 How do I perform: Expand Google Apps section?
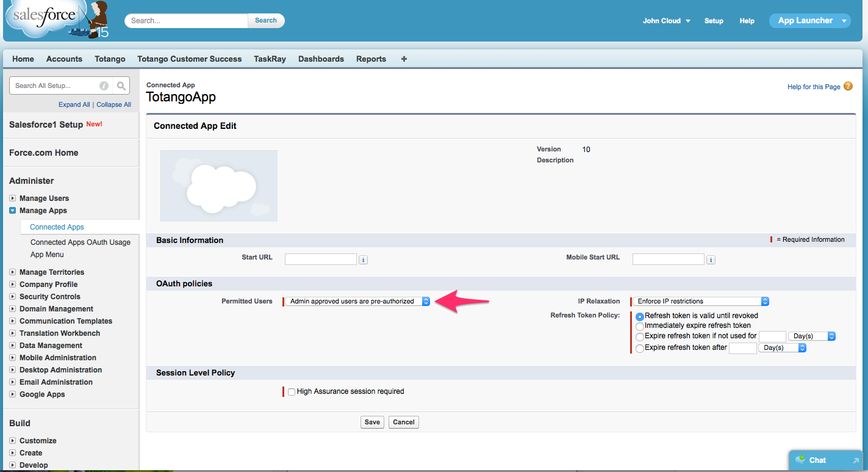[13, 394]
